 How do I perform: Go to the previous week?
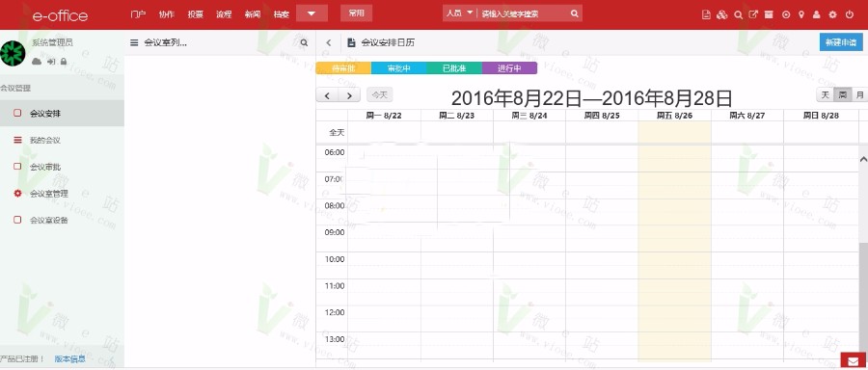tap(327, 95)
